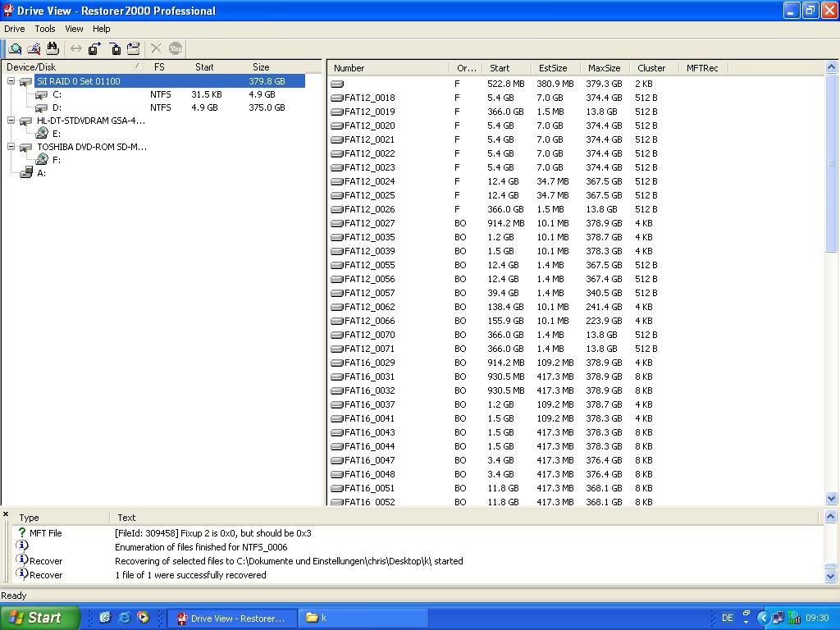Viewport: 840px width, 630px height.
Task: Sort partitions by Number column header
Action: click(389, 68)
